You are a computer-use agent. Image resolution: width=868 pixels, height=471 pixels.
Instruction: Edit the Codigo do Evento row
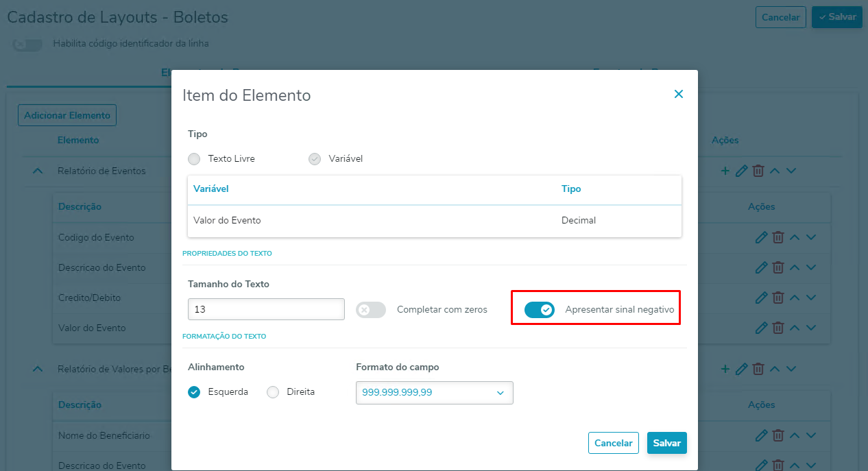click(761, 237)
